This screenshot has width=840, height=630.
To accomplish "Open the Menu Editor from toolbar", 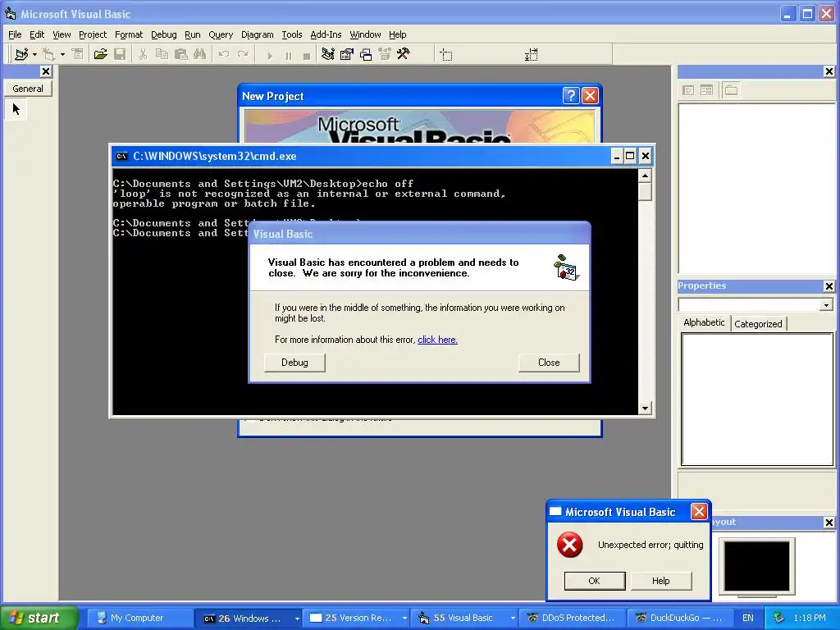I will tap(78, 54).
